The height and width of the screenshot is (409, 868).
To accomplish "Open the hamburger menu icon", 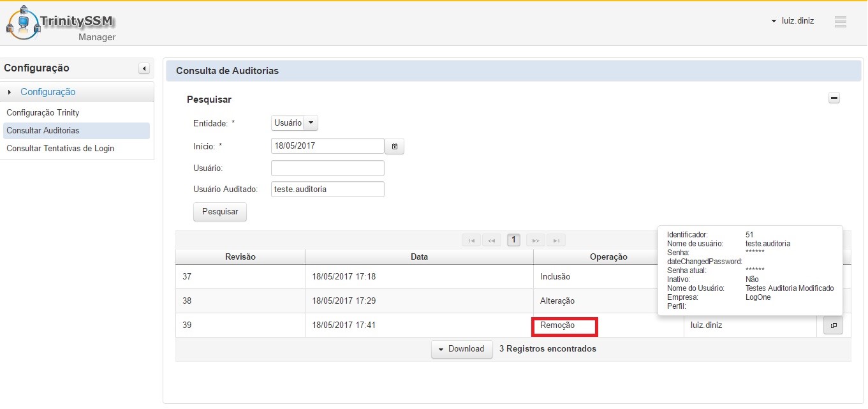I will [840, 22].
